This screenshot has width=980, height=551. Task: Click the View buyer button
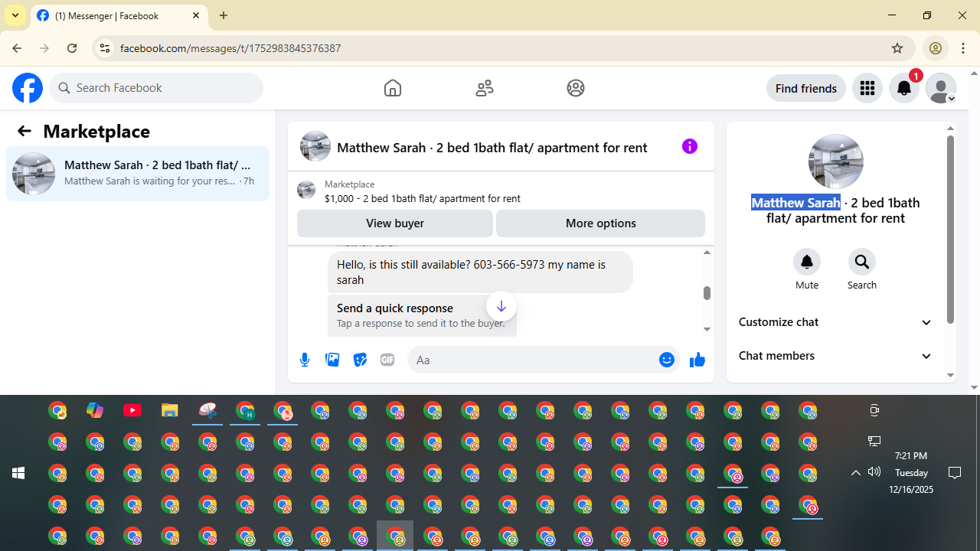click(x=395, y=223)
